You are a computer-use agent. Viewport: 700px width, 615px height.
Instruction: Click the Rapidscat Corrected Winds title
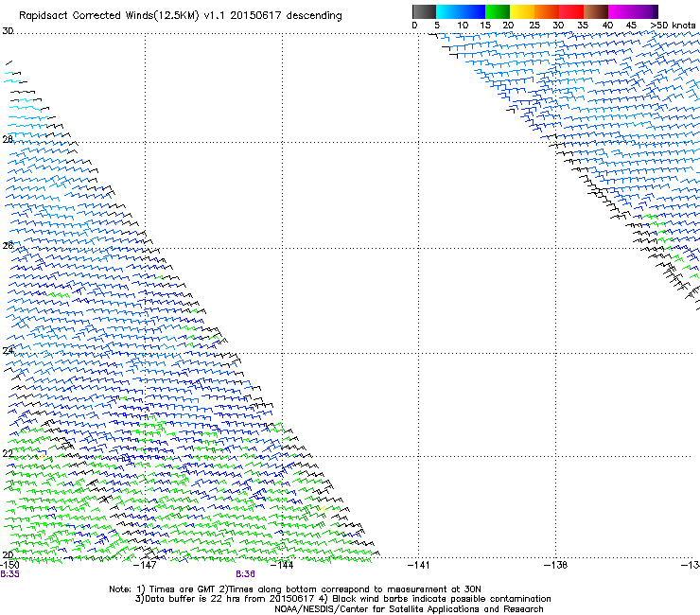pos(181,16)
